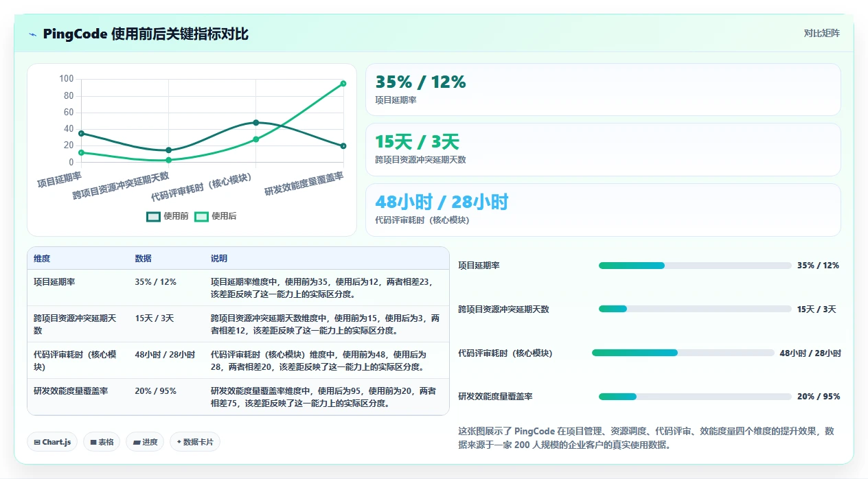The width and height of the screenshot is (868, 479).
Task: Click the 15天 / 3天 stat card
Action: pos(603,150)
